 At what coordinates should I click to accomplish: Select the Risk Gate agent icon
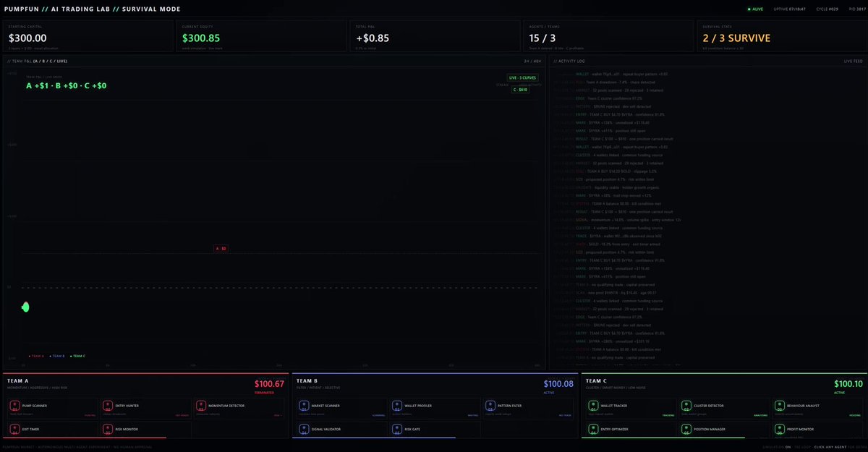point(397,430)
